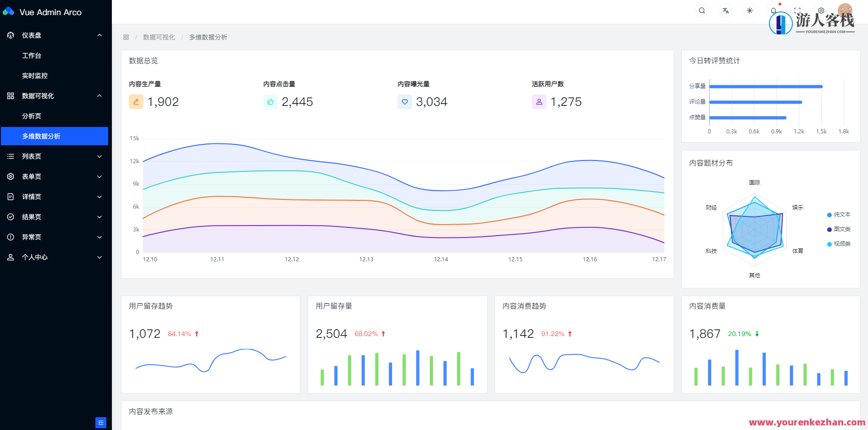Click the page settings gear icon
The image size is (868, 430).
821,11
